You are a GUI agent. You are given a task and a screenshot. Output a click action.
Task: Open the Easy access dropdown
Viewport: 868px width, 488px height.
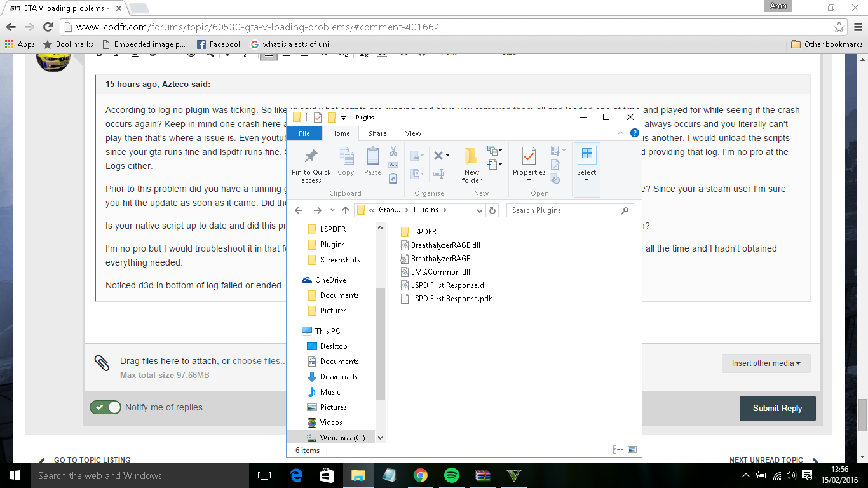(x=494, y=165)
